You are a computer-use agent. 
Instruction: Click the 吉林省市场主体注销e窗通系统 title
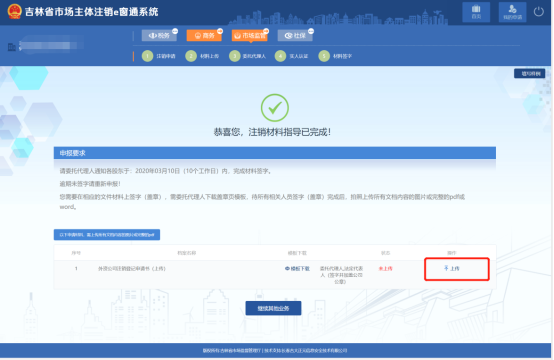[x=92, y=12]
